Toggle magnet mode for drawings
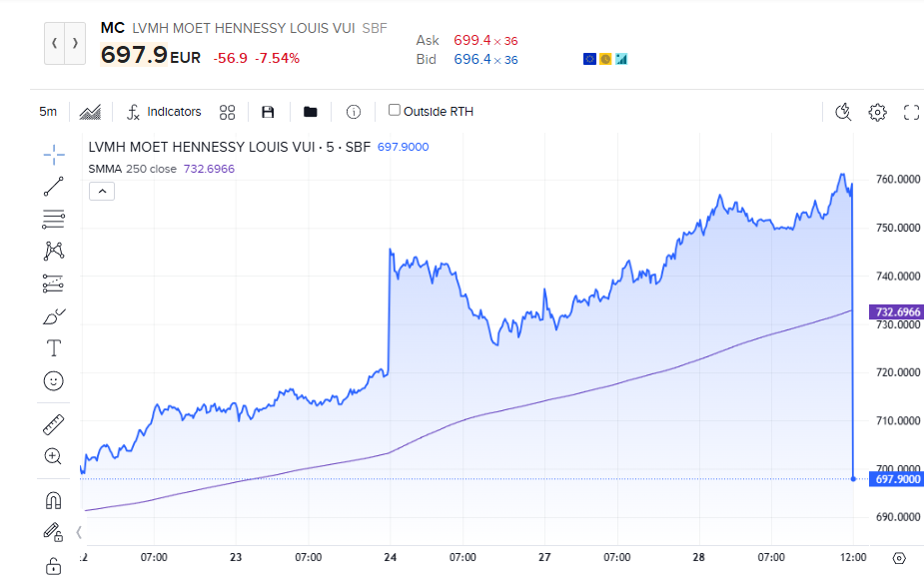 (54, 500)
